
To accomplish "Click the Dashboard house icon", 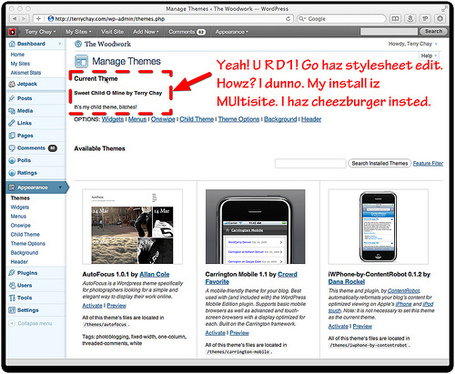I will 12,44.
